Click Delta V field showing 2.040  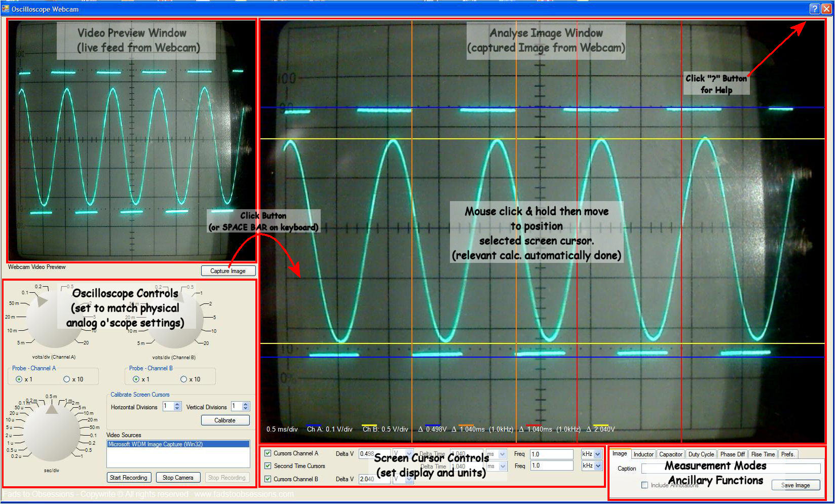374,479
